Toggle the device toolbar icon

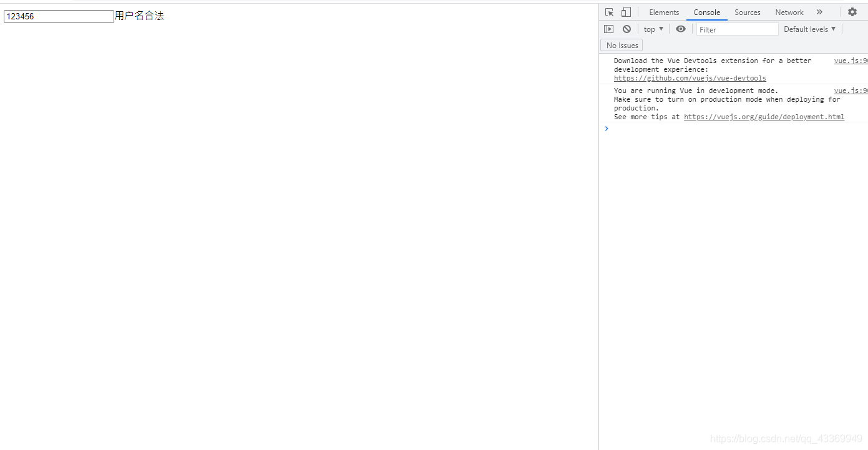626,12
